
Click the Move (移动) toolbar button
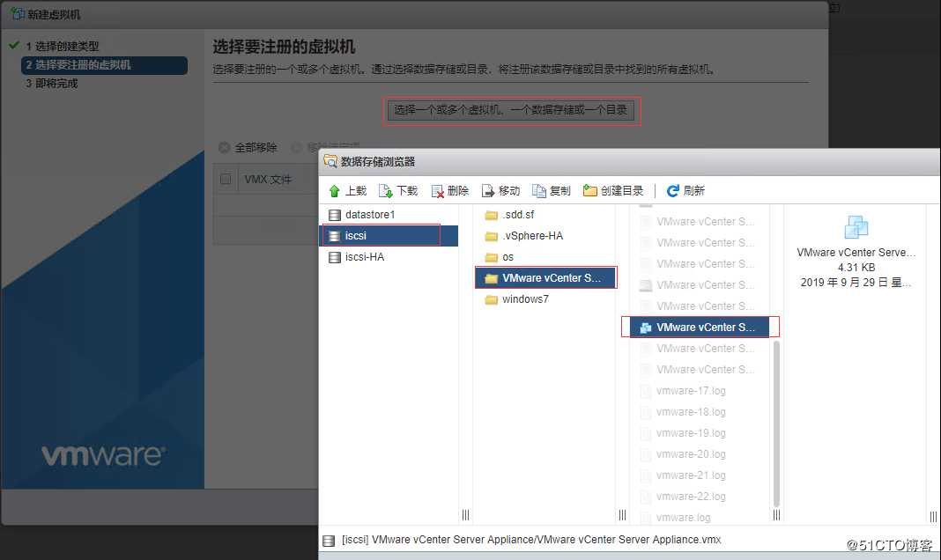click(501, 191)
